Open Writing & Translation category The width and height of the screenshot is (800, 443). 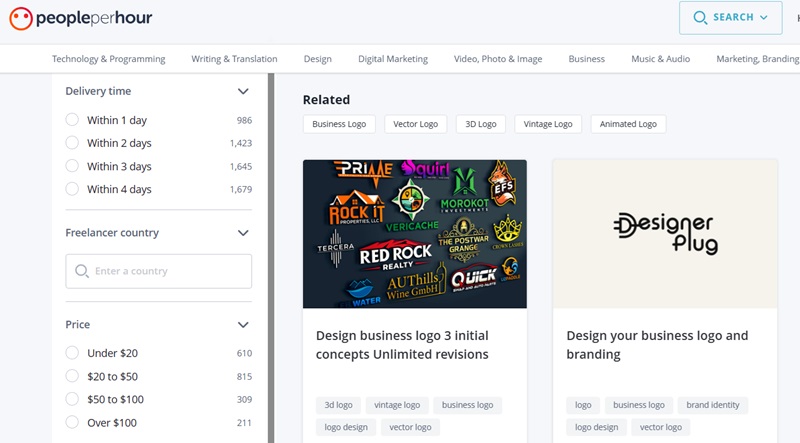[x=234, y=59]
